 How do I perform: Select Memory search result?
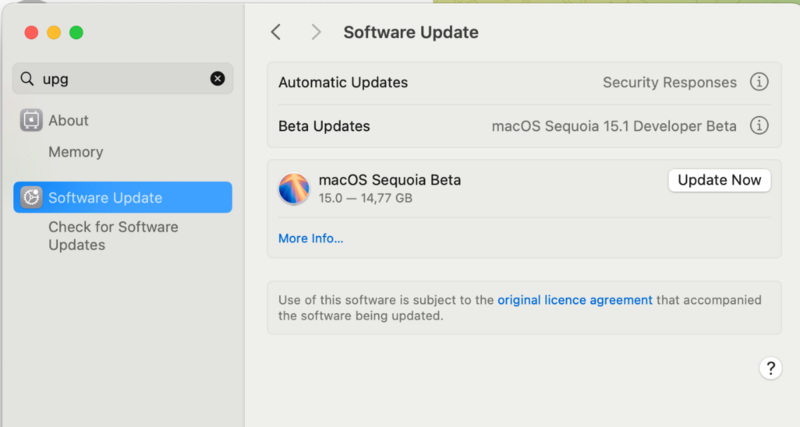pyautogui.click(x=76, y=152)
